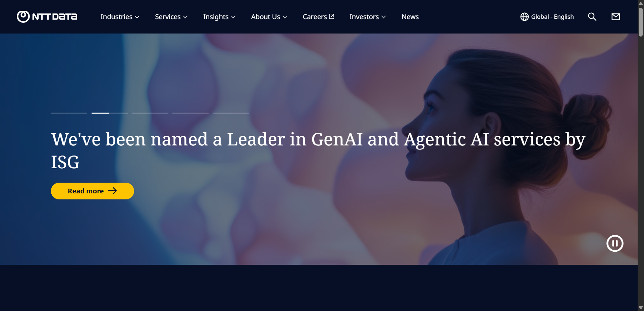Click the yellow Read more button
644x311 pixels.
point(93,191)
